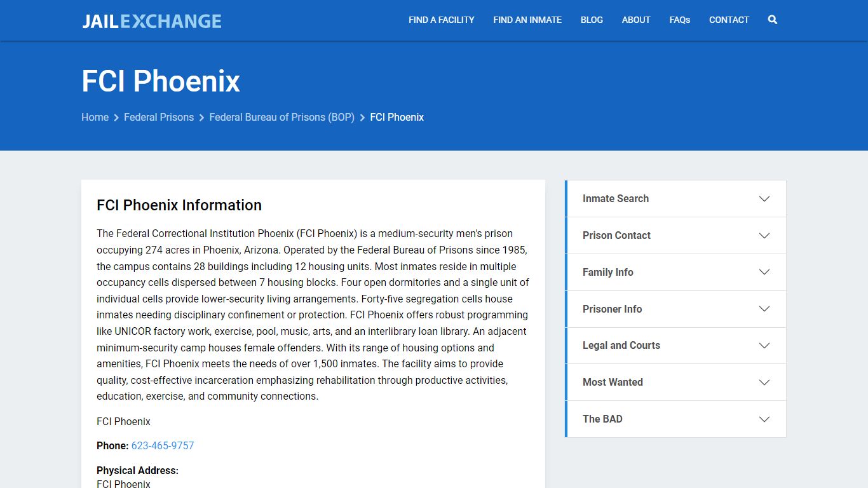The image size is (868, 488).
Task: Call phone number 623-465-9757 link
Action: click(163, 445)
